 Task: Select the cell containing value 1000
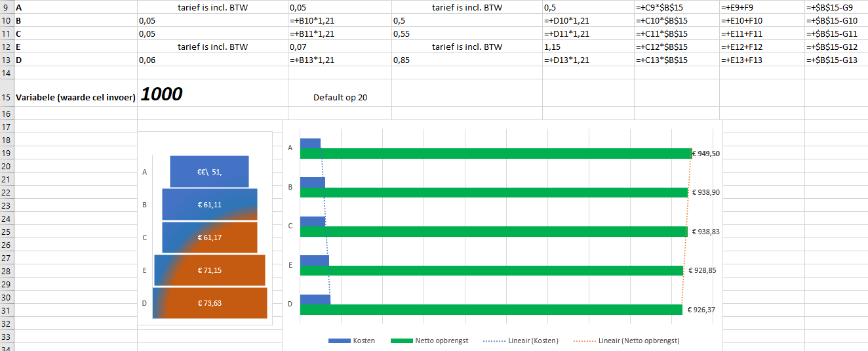pos(212,93)
